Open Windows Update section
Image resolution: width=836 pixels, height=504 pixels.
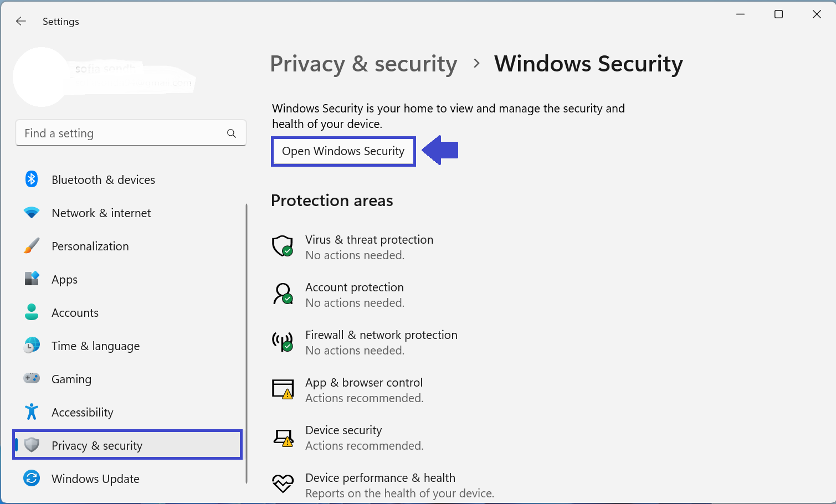pos(95,479)
